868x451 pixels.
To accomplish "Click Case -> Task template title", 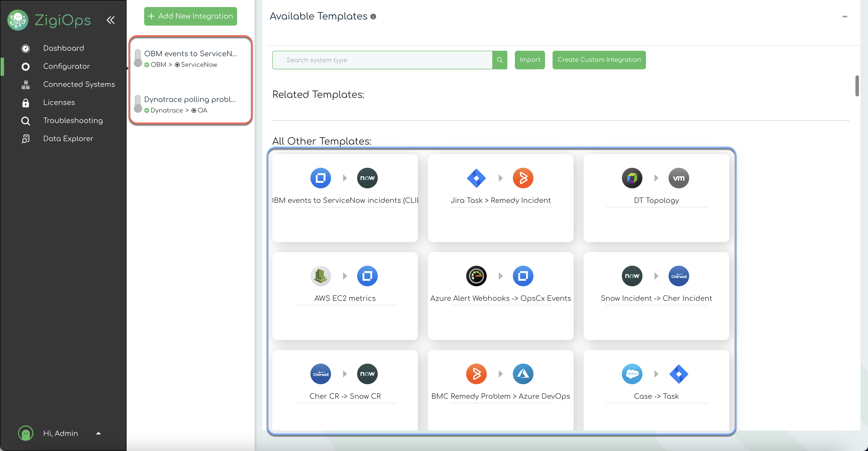I will click(656, 396).
